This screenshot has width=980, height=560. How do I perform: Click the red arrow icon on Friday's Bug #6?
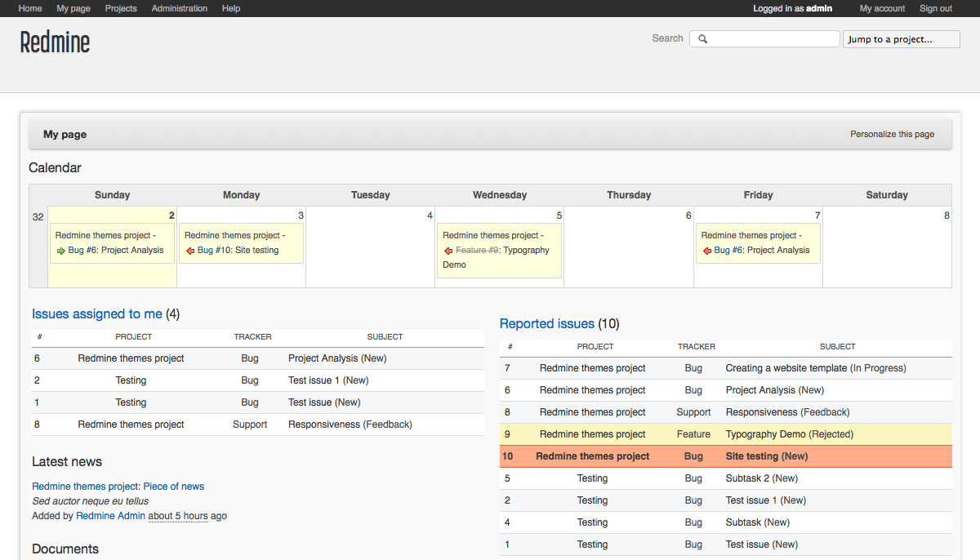707,251
